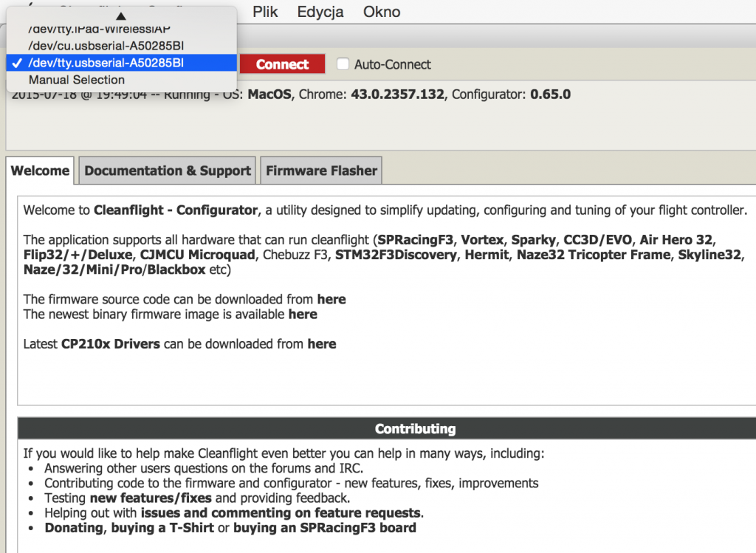Viewport: 756px width, 553px height.
Task: Click the 'buying a T-Shirt' link
Action: pos(162,528)
